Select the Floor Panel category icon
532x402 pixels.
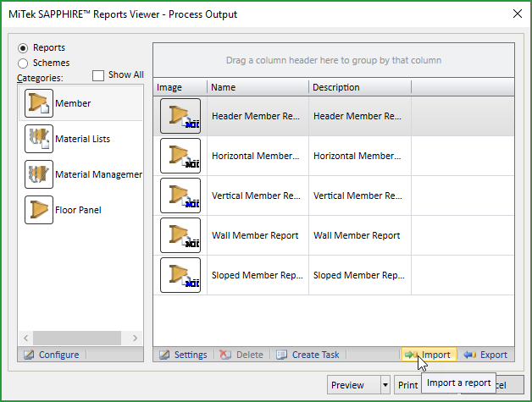pos(39,210)
